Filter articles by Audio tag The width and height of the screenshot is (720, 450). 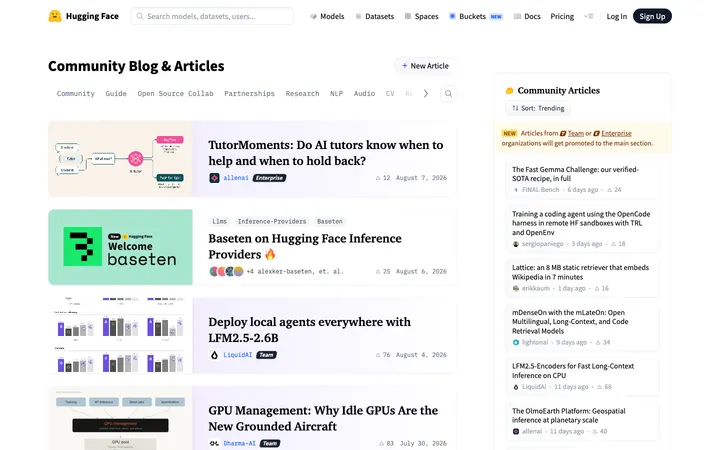pyautogui.click(x=364, y=94)
